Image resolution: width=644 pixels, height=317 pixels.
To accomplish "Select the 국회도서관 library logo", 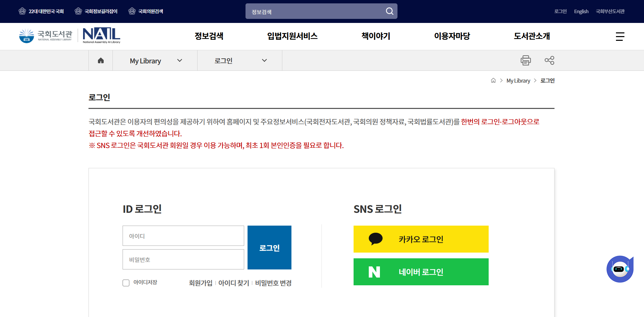I will click(45, 35).
